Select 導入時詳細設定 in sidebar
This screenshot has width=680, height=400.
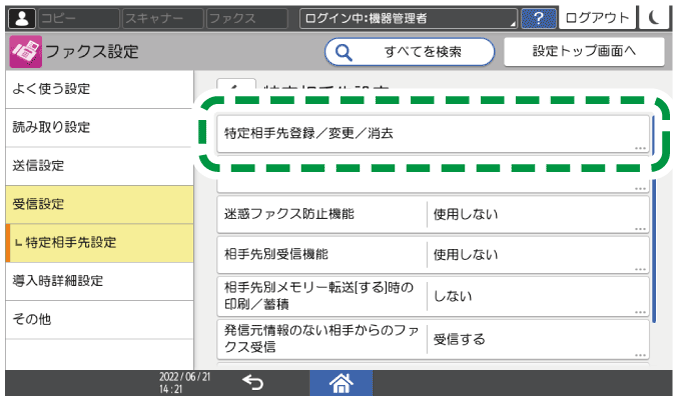pyautogui.click(x=99, y=281)
